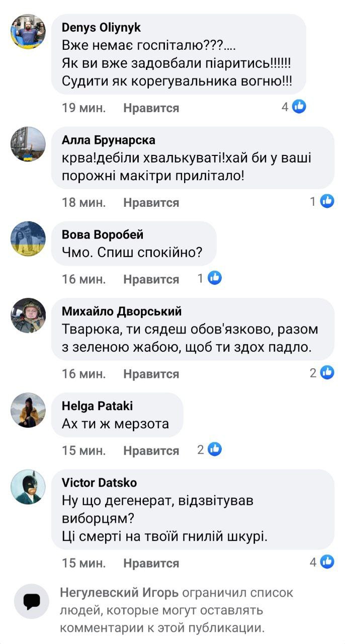Open the Михайло Дворський profile name link

click(x=121, y=311)
